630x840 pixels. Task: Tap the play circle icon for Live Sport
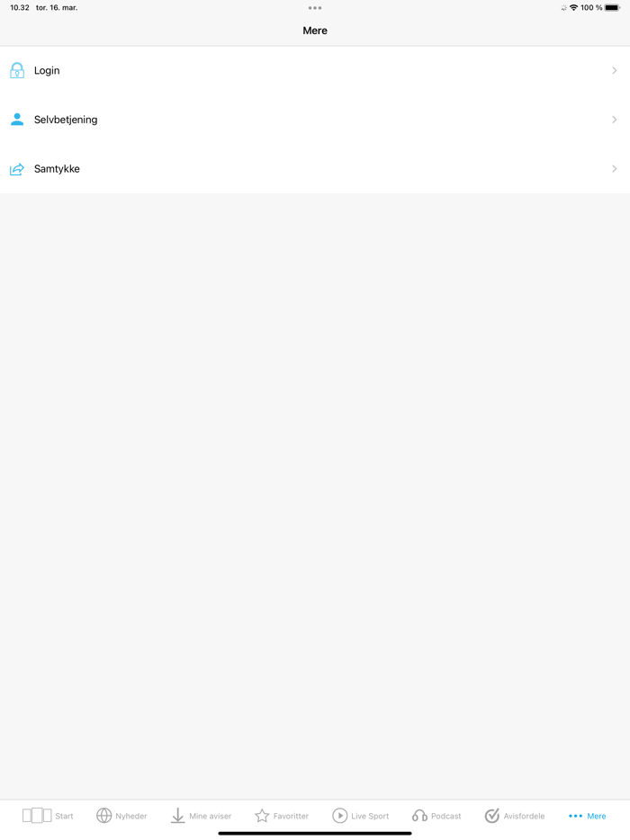click(340, 816)
